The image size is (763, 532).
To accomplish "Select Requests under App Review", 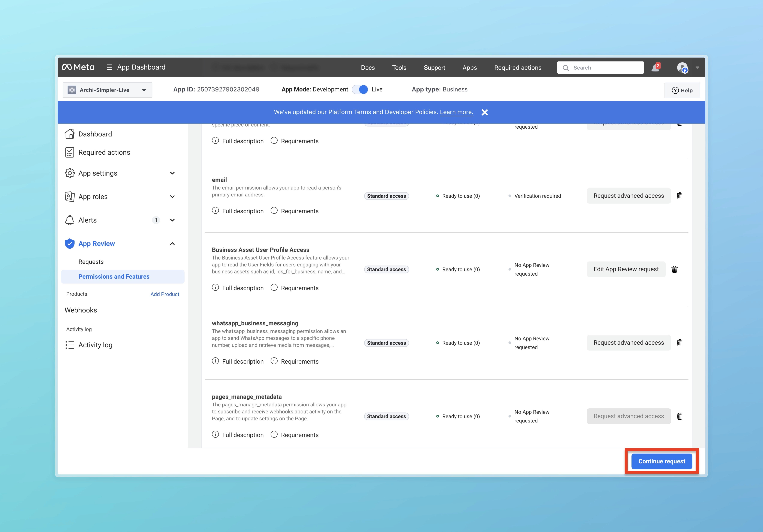I will (91, 262).
